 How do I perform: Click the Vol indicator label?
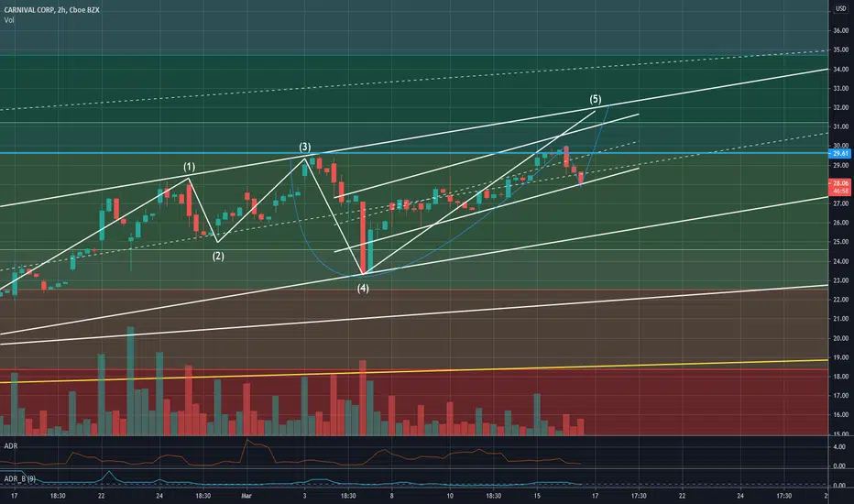click(9, 20)
